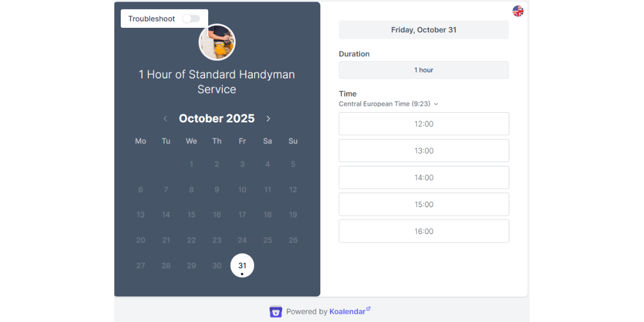Select October 31 on the calendar
The width and height of the screenshot is (644, 322).
(x=242, y=265)
